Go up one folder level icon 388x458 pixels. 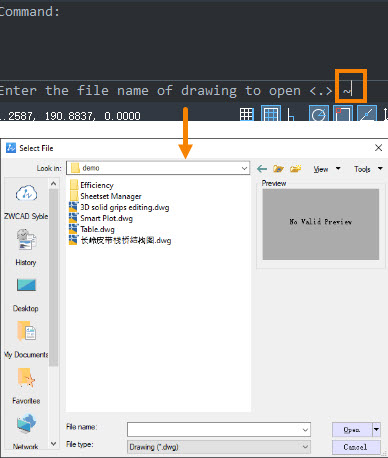click(x=278, y=169)
